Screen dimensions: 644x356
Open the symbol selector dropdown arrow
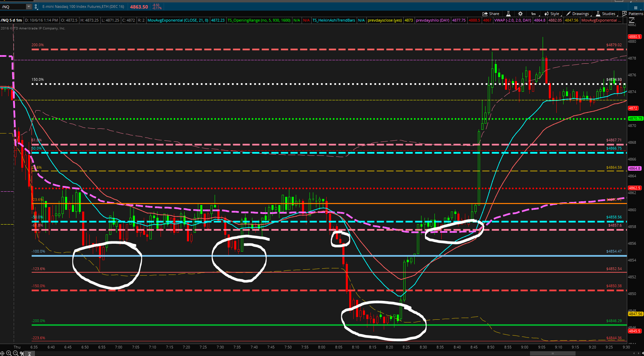pos(29,7)
